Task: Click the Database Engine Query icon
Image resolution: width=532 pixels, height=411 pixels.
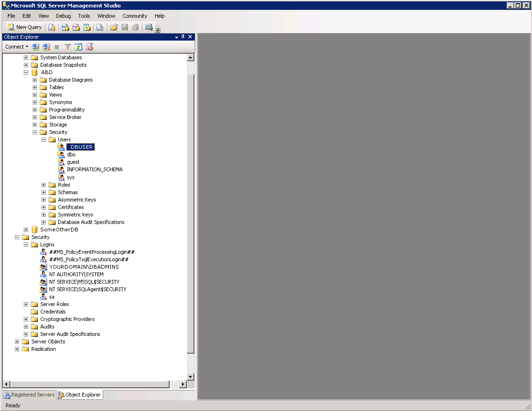Action: pos(51,27)
